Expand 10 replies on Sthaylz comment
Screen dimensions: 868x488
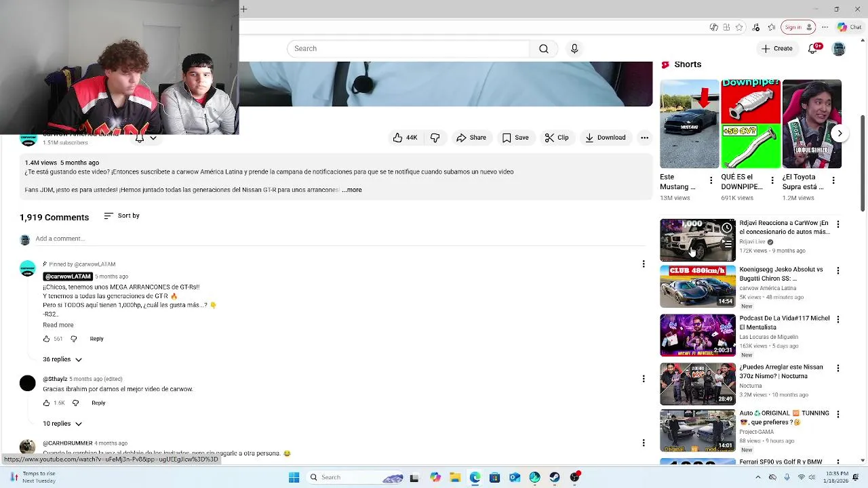point(62,424)
